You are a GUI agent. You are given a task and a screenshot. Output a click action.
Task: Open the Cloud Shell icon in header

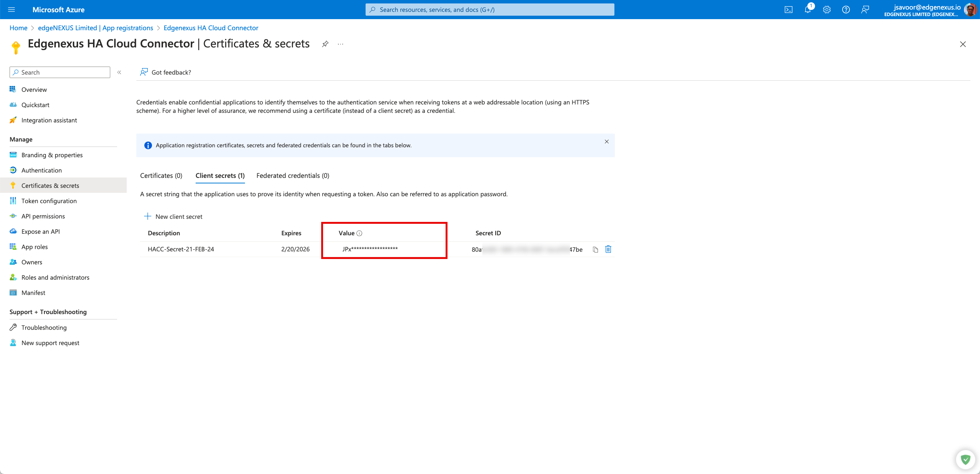coord(788,10)
